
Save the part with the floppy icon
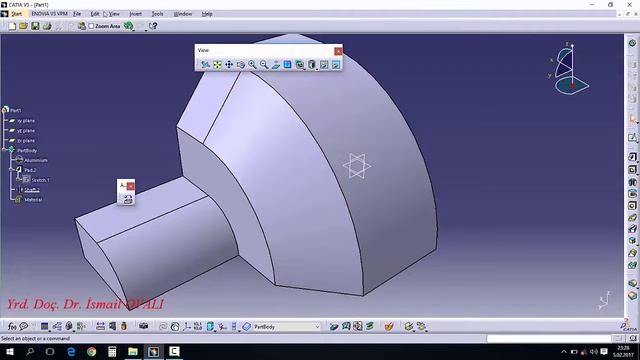(35, 26)
